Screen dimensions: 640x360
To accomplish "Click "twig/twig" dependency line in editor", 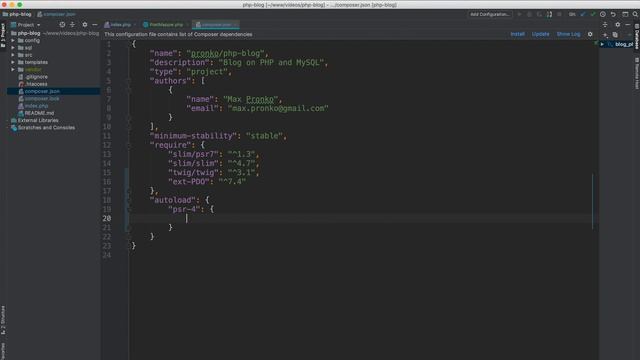I will click(213, 173).
